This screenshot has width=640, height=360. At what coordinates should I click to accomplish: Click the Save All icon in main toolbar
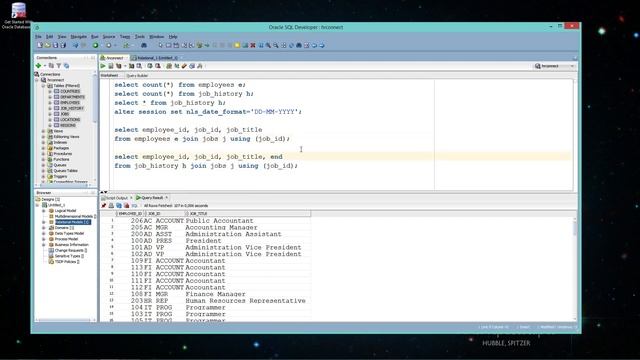tap(63, 45)
